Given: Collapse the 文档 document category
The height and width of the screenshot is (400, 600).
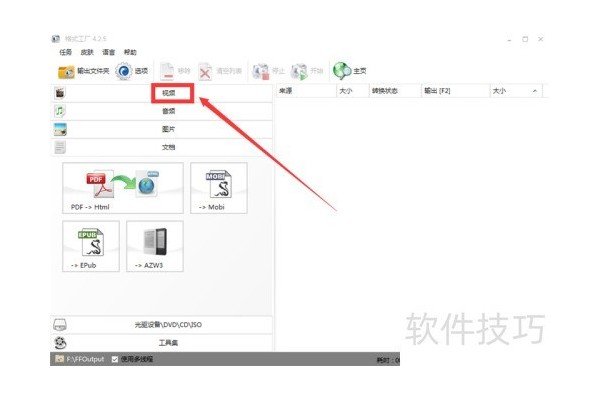Looking at the screenshot, I should tap(161, 147).
